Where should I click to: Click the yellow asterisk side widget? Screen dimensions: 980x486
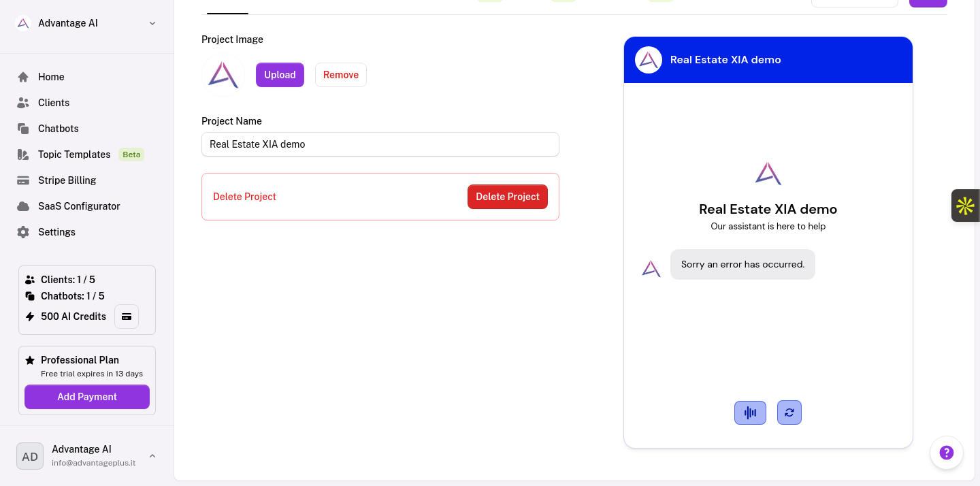tap(965, 206)
